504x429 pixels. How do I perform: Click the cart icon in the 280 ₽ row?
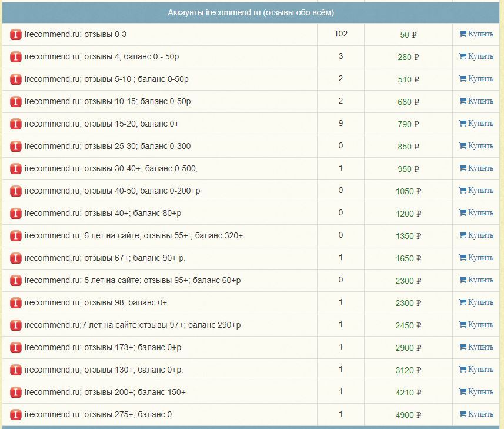click(x=462, y=56)
